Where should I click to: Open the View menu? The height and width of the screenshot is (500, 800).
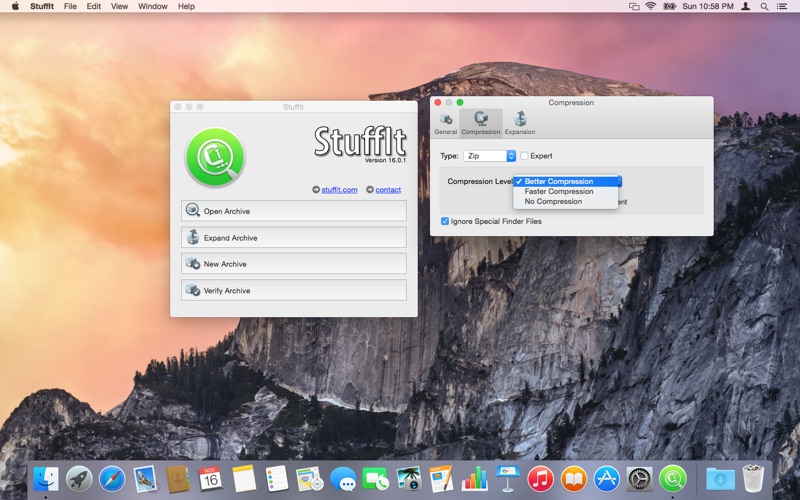[x=119, y=6]
